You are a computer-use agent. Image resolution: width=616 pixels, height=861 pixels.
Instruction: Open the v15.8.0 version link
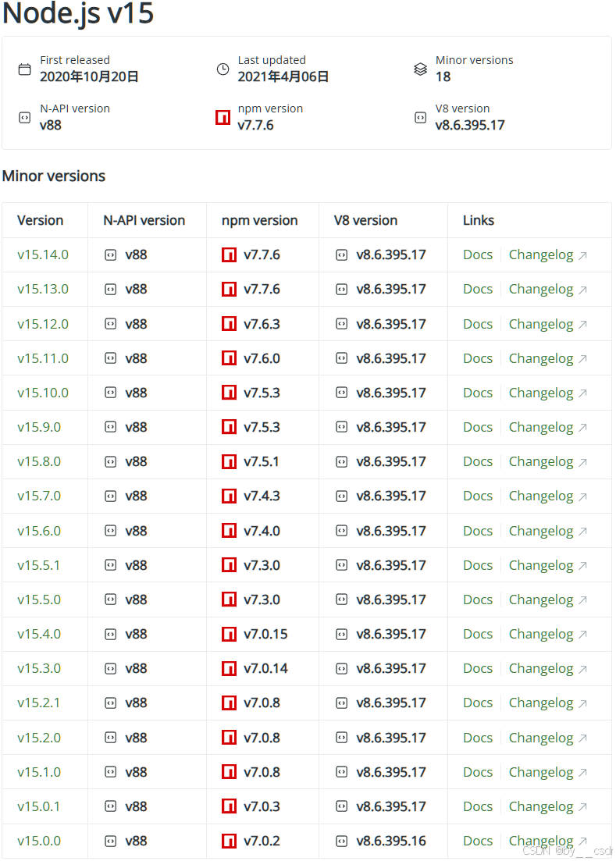39,462
